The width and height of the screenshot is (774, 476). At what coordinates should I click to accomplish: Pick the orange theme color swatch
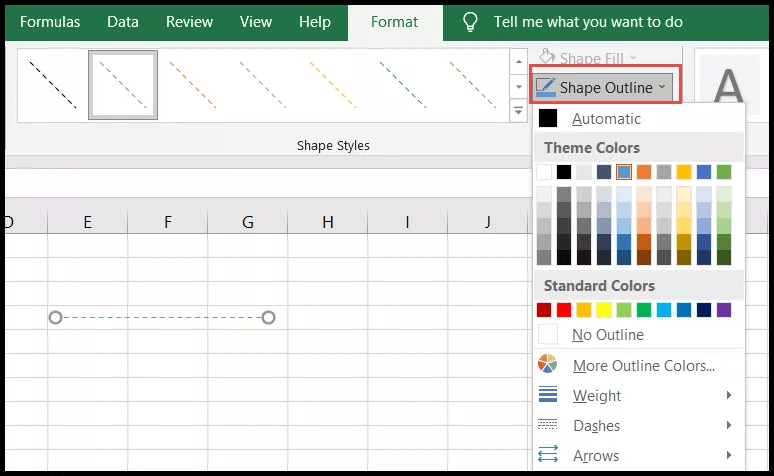(644, 172)
